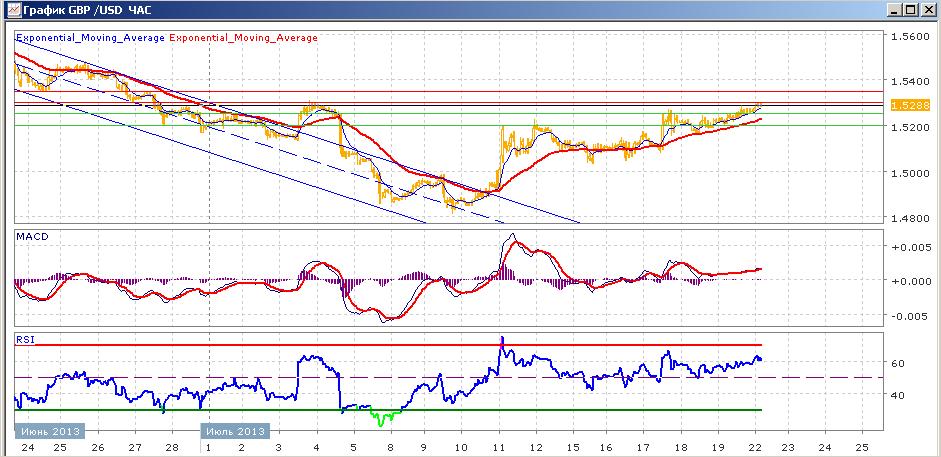Click date 15 on the time axis
The image size is (941, 457).
tap(573, 447)
